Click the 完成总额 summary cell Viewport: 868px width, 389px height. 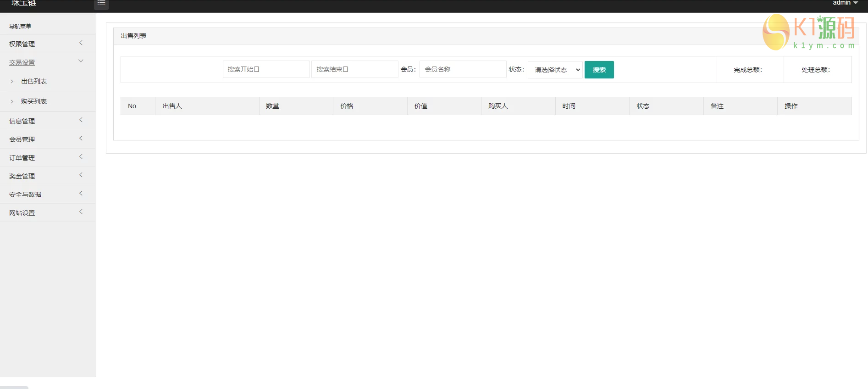[x=750, y=70]
